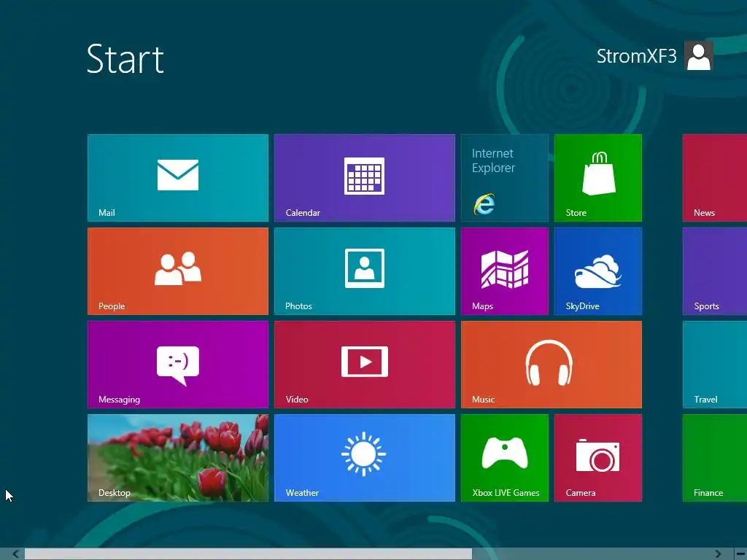Click the scrollbar left arrow

click(x=15, y=554)
